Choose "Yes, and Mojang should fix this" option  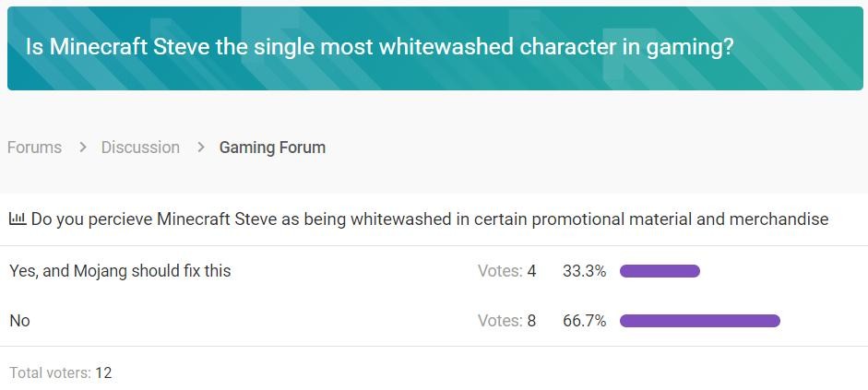click(120, 271)
